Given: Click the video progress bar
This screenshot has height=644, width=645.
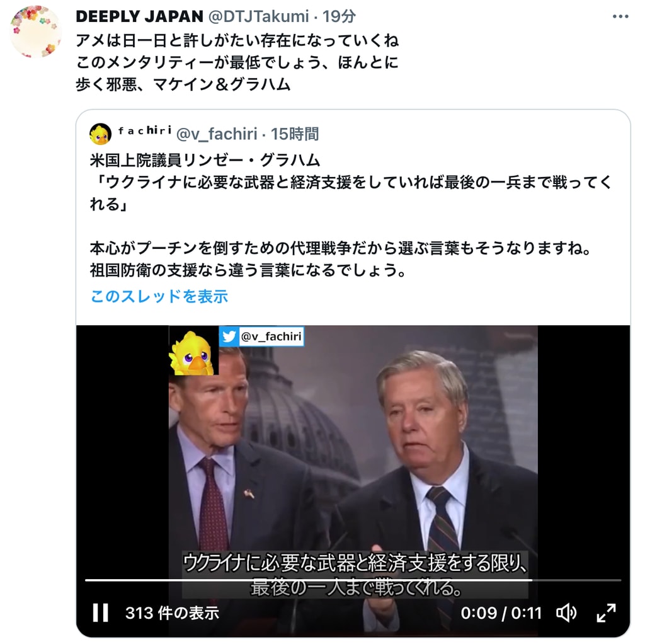Looking at the screenshot, I should [x=353, y=580].
